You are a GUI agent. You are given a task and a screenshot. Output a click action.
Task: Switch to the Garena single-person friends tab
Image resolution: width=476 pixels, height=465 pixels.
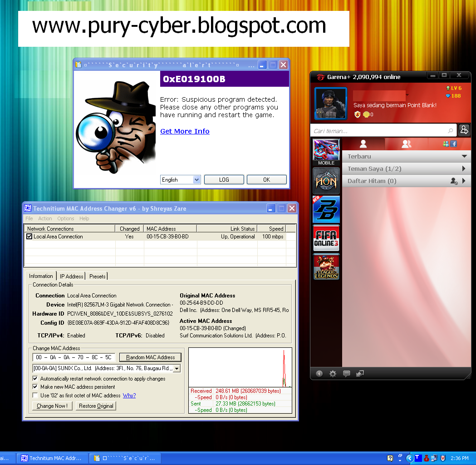pos(363,144)
